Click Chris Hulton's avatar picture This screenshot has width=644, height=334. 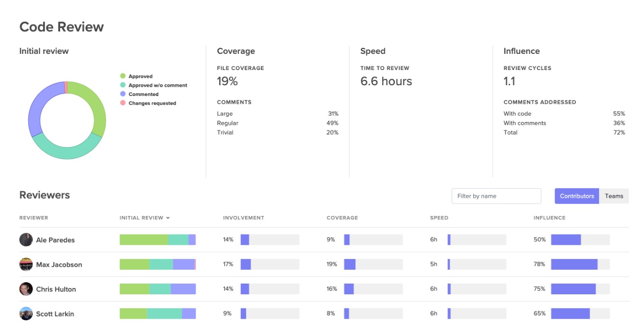pyautogui.click(x=26, y=289)
